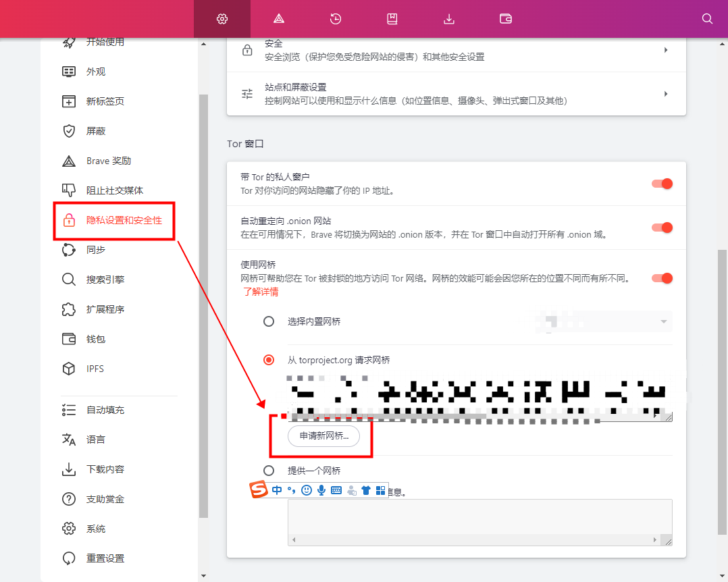The height and width of the screenshot is (582, 728).
Task: Open the 选择内置网桥 dropdown
Action: pyautogui.click(x=603, y=321)
